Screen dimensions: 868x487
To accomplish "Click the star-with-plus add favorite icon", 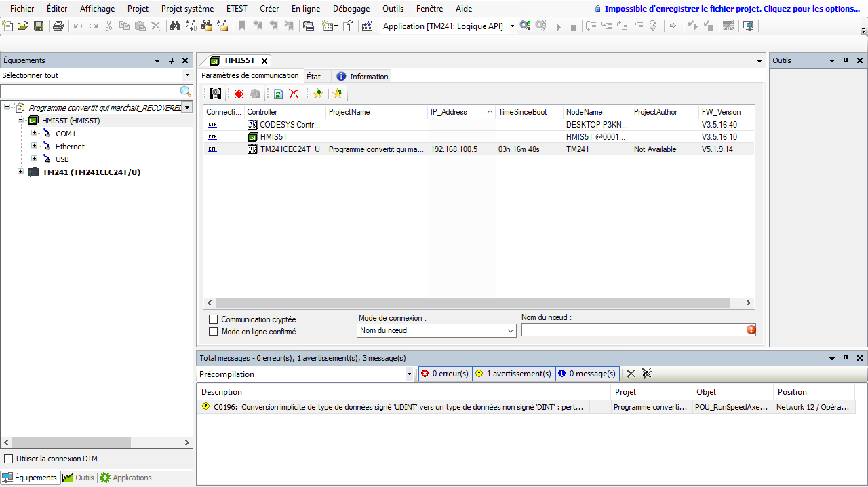I will pos(317,94).
